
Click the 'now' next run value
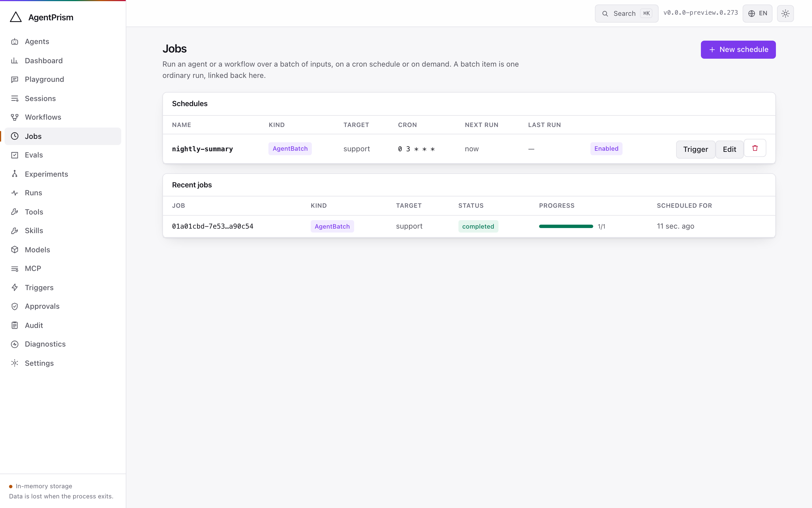(x=471, y=149)
